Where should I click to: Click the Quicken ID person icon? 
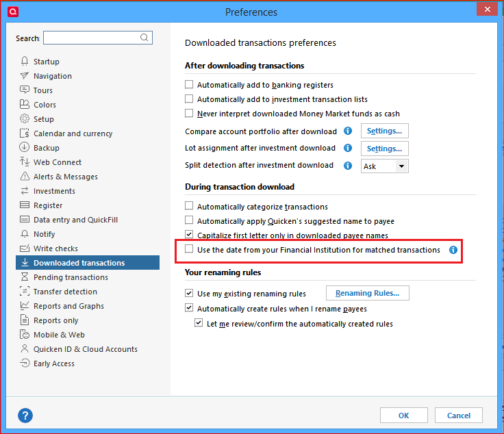click(25, 349)
